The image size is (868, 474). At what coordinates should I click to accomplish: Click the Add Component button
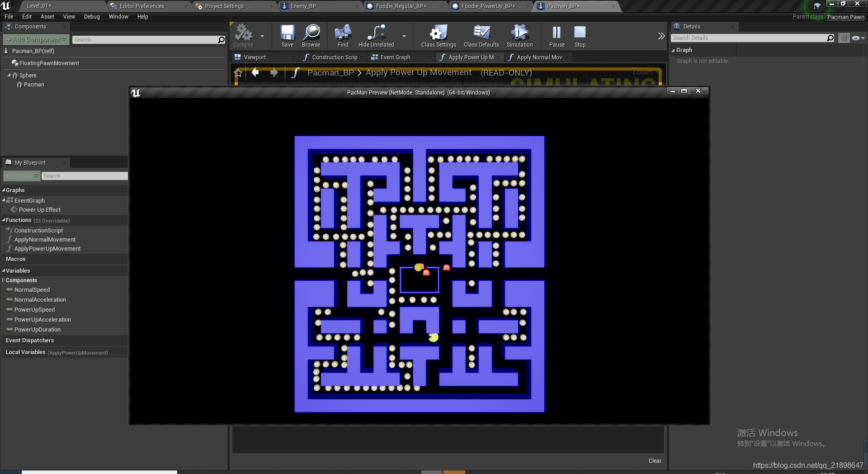[36, 40]
